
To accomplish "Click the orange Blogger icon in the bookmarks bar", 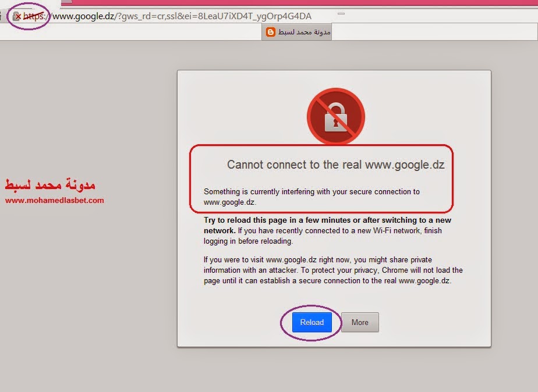I will (271, 32).
